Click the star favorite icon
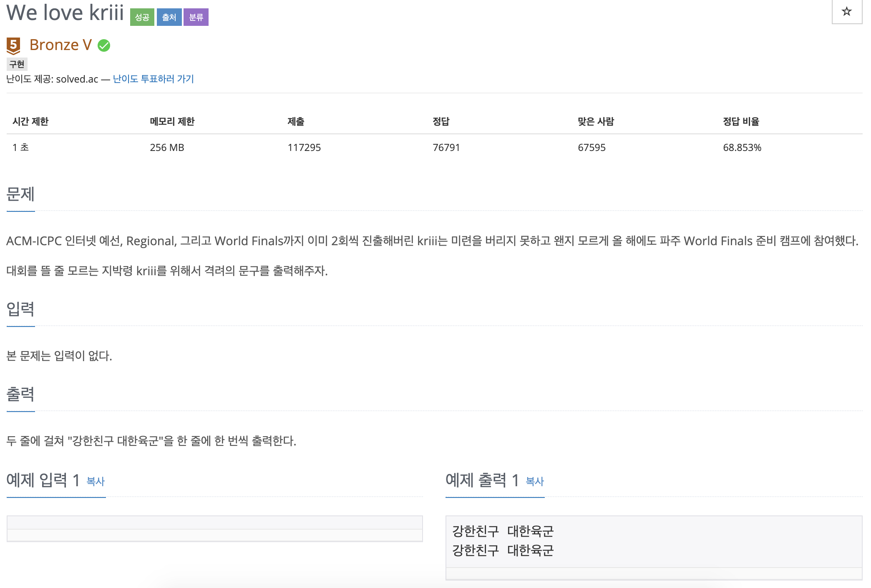 click(x=846, y=12)
